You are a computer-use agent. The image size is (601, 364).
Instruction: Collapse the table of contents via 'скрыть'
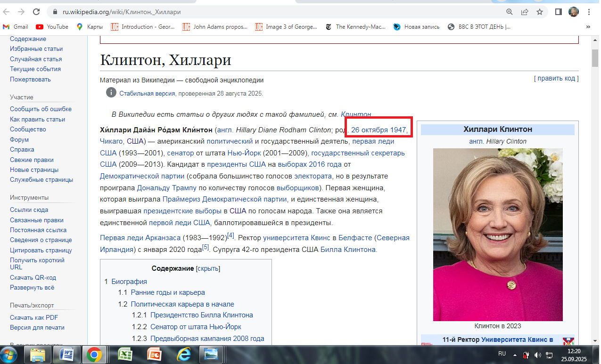pyautogui.click(x=208, y=268)
